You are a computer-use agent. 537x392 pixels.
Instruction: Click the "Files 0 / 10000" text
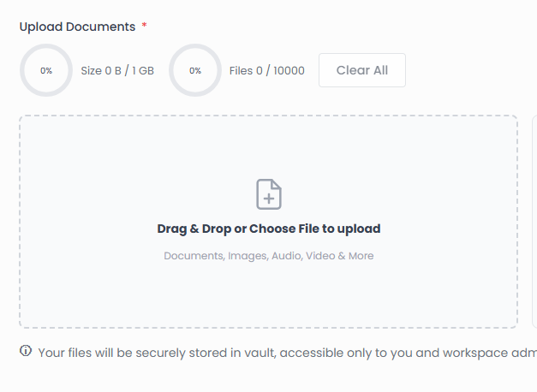click(x=266, y=71)
